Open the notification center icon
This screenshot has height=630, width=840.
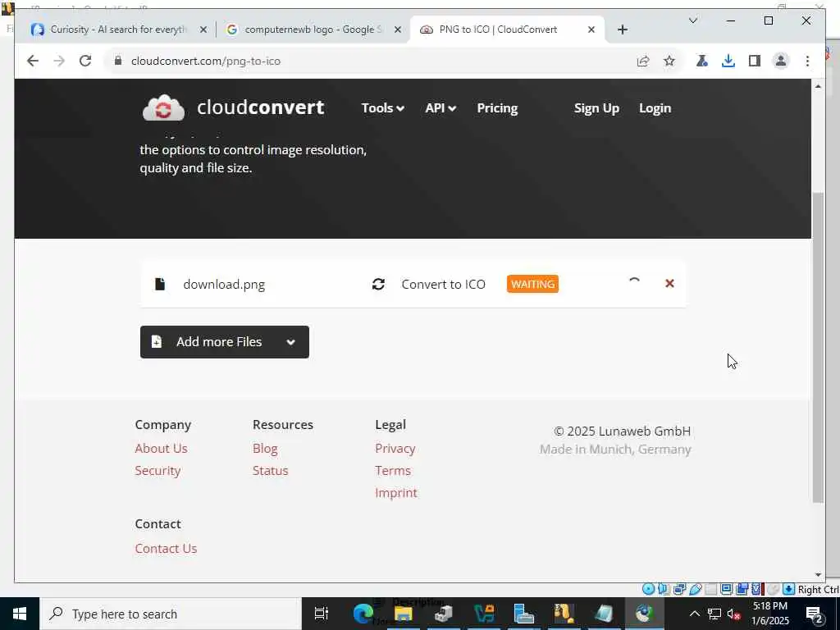click(x=815, y=614)
